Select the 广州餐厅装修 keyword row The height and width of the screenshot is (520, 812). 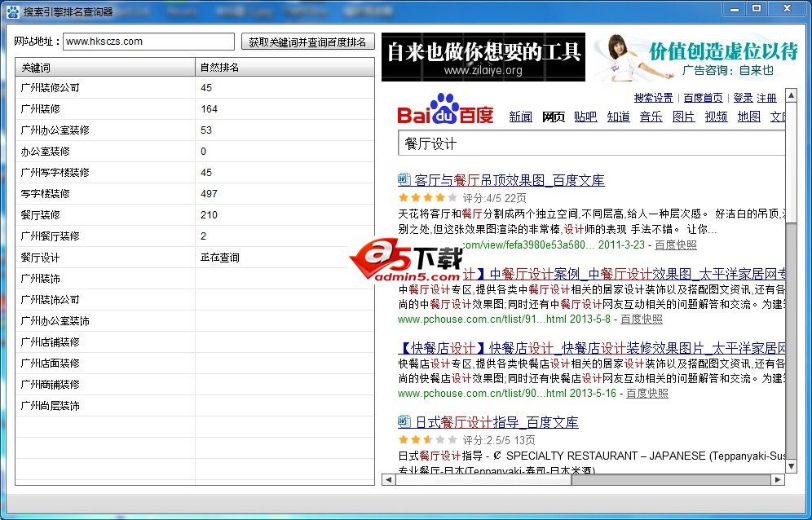pyautogui.click(x=195, y=236)
